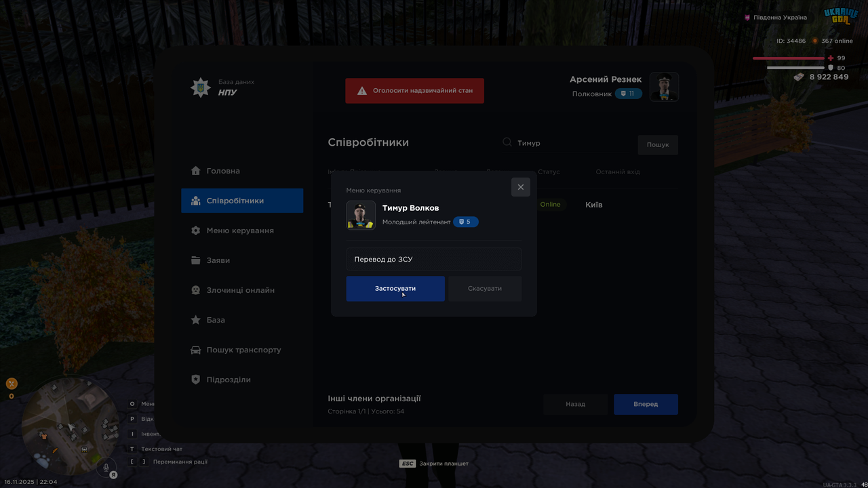This screenshot has height=488, width=868.
Task: Open Злочинці онлайн sidebar item
Action: coord(242,290)
